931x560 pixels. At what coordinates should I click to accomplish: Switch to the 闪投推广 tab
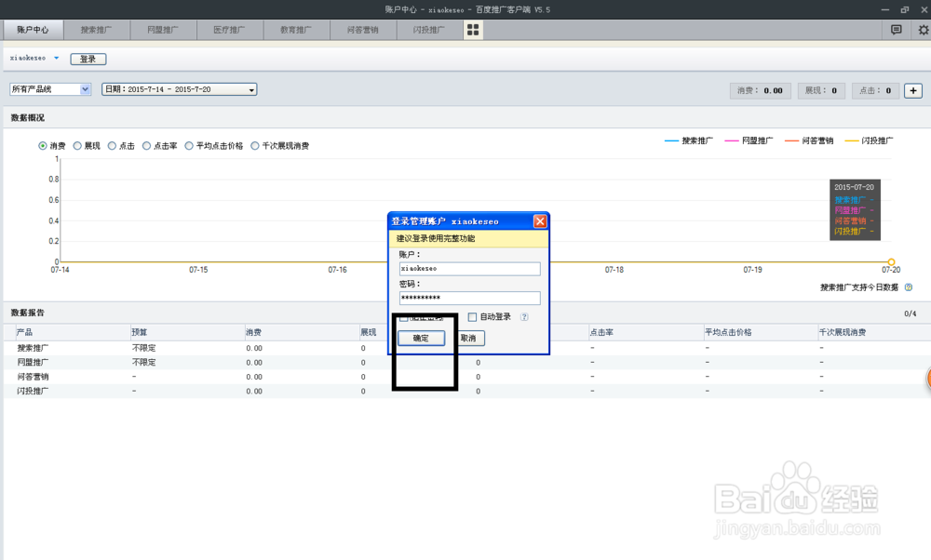pos(428,30)
